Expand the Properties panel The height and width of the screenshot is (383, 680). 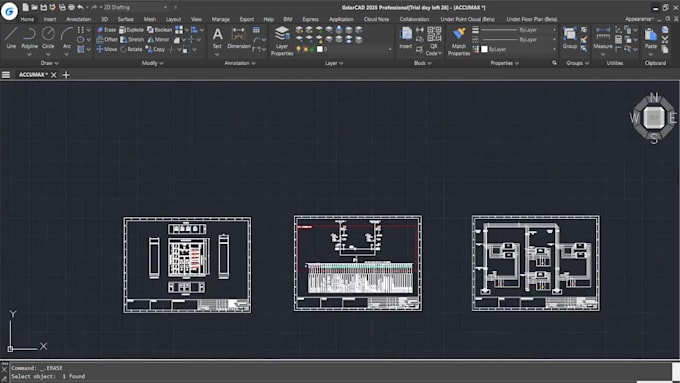pos(504,63)
